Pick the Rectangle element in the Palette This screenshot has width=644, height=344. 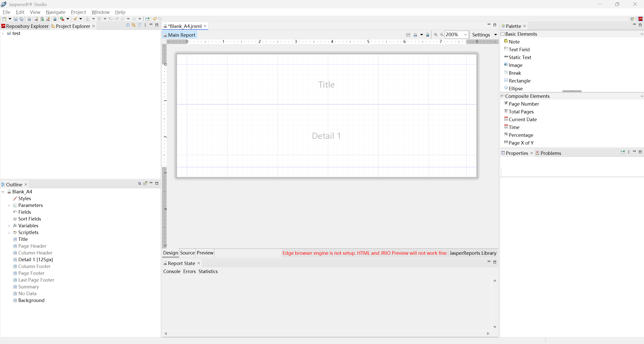pyautogui.click(x=519, y=81)
